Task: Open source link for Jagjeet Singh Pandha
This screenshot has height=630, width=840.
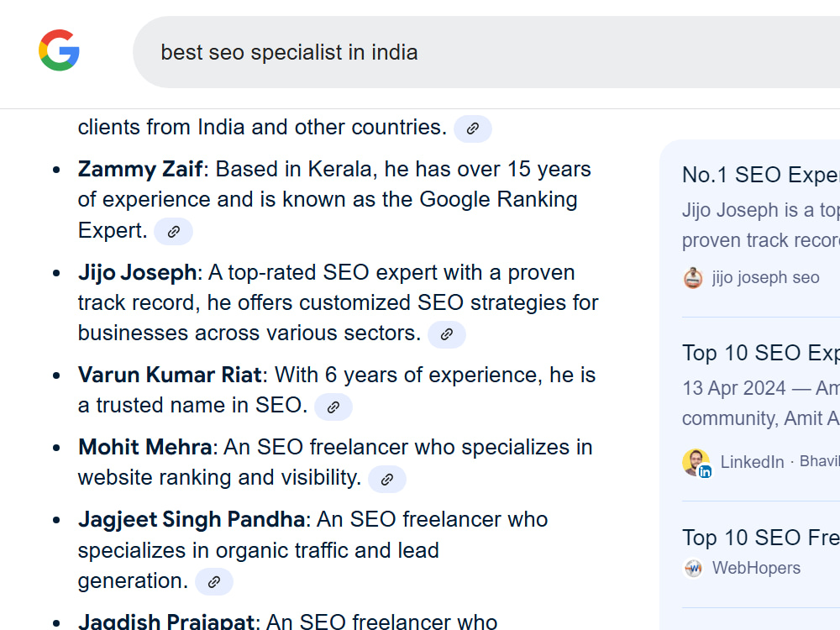Action: (x=213, y=582)
